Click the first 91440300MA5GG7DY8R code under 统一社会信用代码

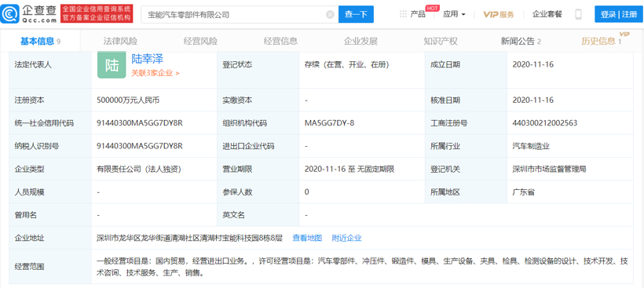[140, 122]
